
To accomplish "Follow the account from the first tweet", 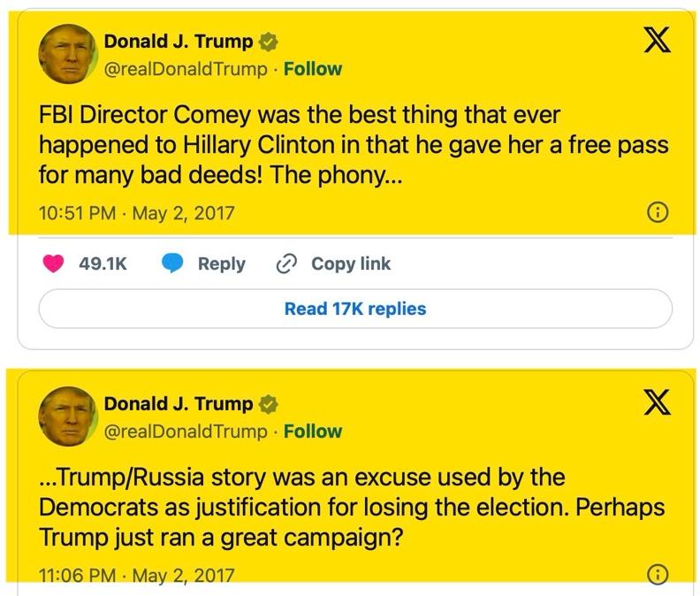I will pyautogui.click(x=312, y=69).
